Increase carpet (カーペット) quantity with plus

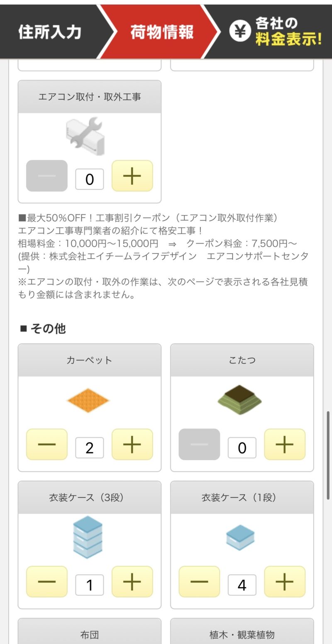point(132,444)
